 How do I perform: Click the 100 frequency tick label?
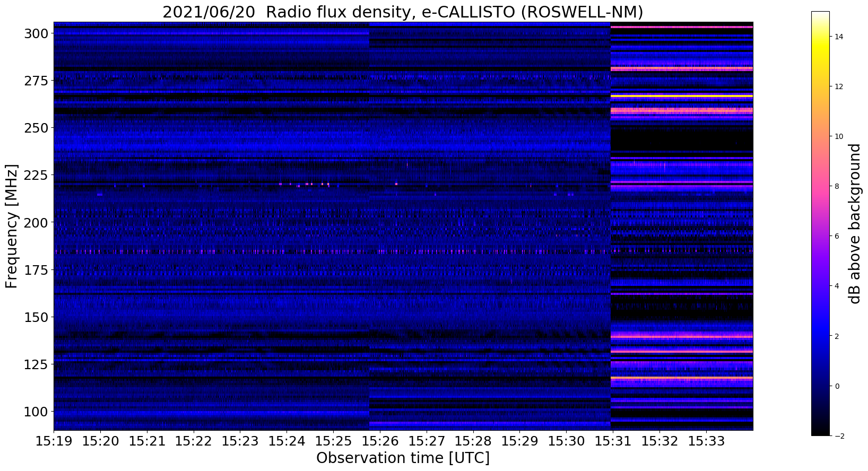(x=37, y=412)
